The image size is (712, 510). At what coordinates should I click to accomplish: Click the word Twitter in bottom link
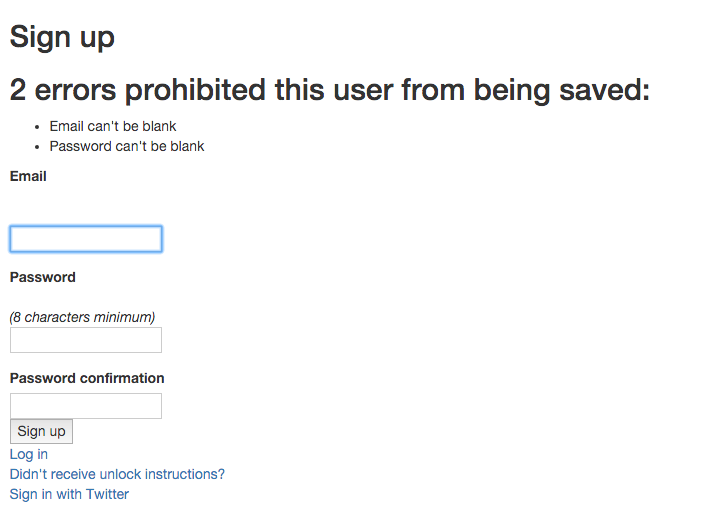[107, 494]
